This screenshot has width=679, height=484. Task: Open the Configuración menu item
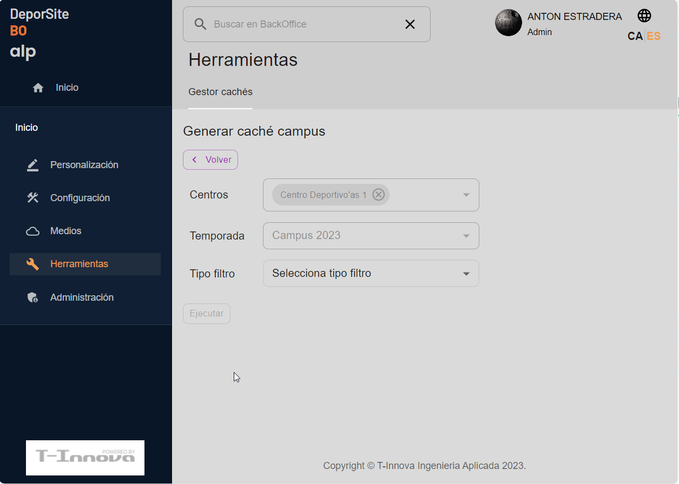(85, 198)
